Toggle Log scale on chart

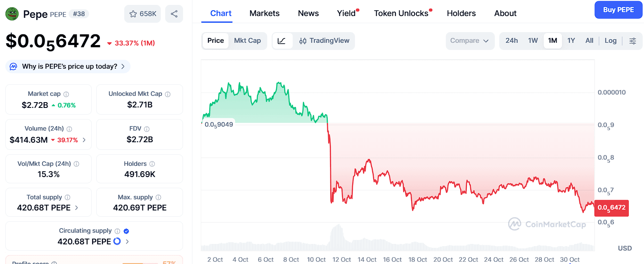pyautogui.click(x=610, y=41)
